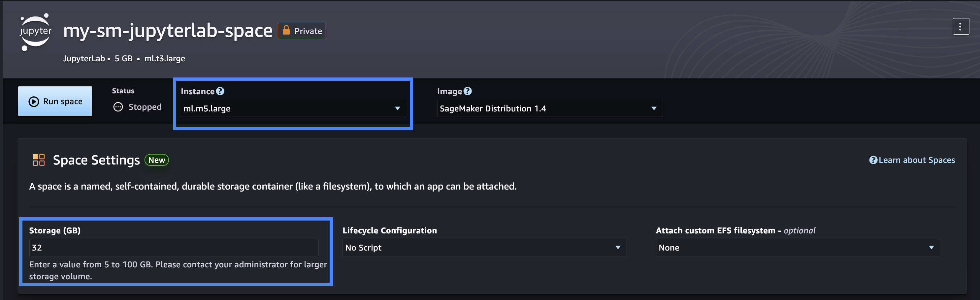Open the three-dot options menu
The width and height of the screenshot is (980, 300).
[x=962, y=26]
